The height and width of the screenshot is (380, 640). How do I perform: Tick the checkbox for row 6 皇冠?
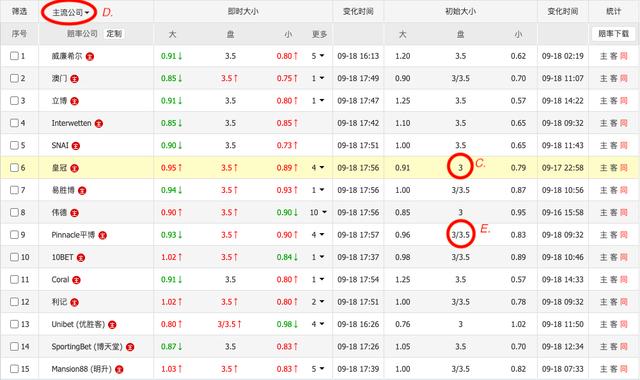tap(14, 168)
